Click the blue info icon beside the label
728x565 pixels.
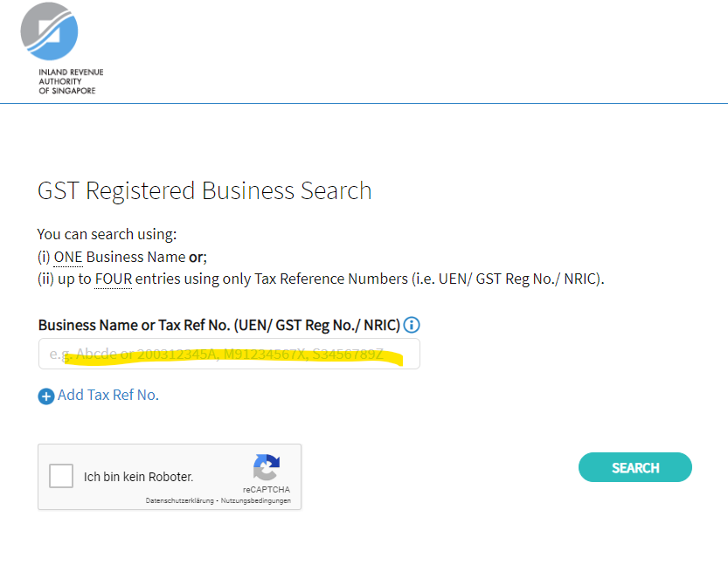[412, 325]
